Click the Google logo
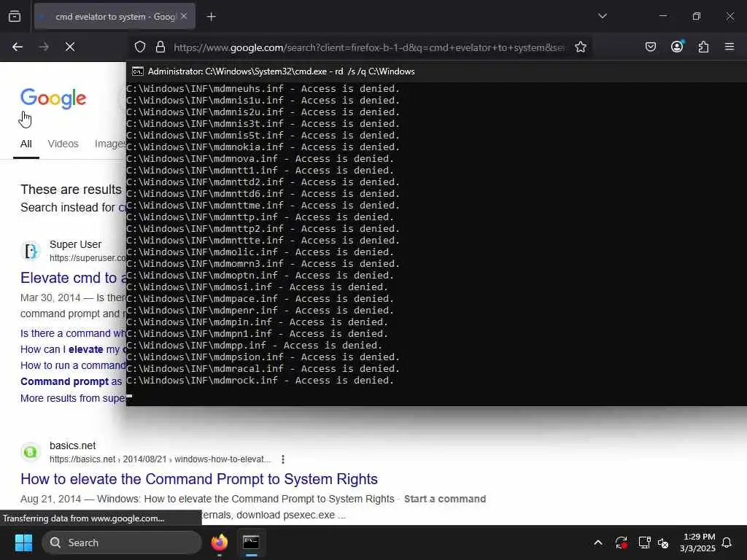Screen dimensions: 747x560 pyautogui.click(x=53, y=98)
